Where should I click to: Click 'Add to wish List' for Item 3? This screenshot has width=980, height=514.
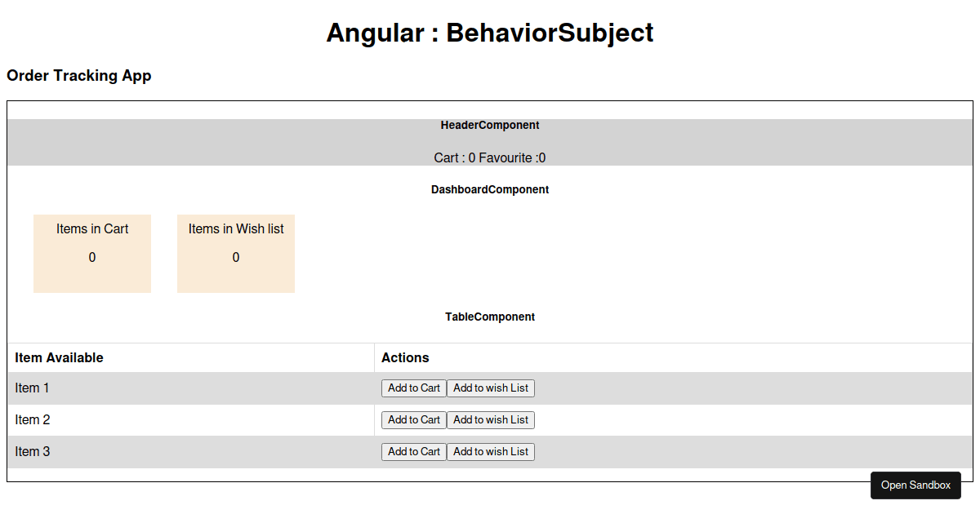point(491,451)
